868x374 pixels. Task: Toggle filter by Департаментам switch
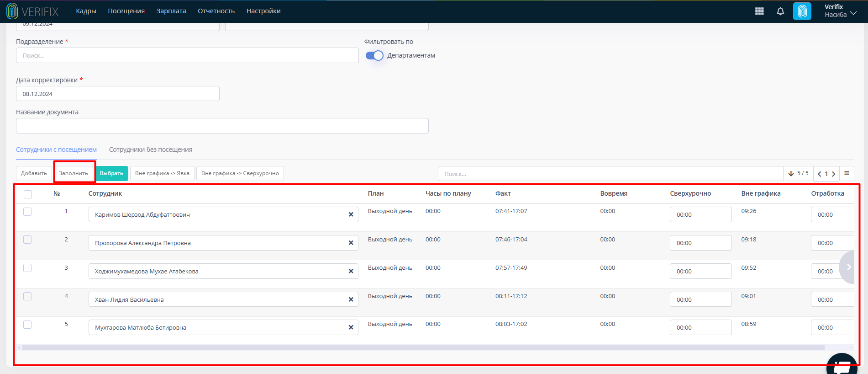(374, 55)
